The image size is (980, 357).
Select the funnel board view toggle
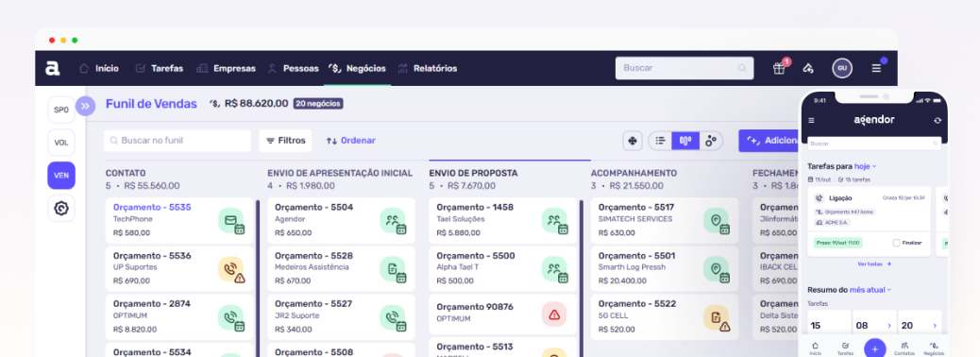[685, 142]
